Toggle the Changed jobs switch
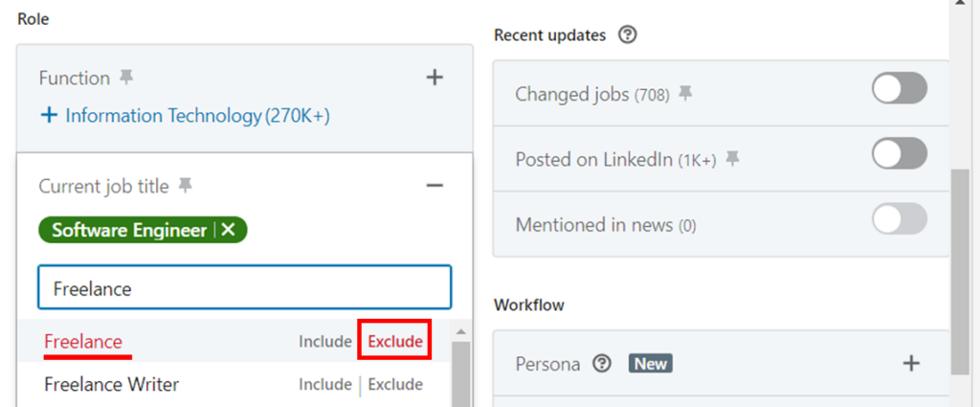This screenshot has height=407, width=980. click(x=900, y=89)
